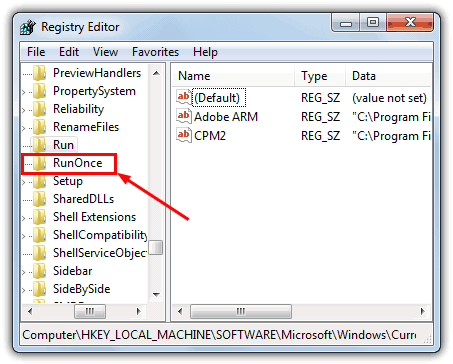Click the tree pane scroll up arrow
Image resolution: width=453 pixels, height=364 pixels.
(156, 73)
